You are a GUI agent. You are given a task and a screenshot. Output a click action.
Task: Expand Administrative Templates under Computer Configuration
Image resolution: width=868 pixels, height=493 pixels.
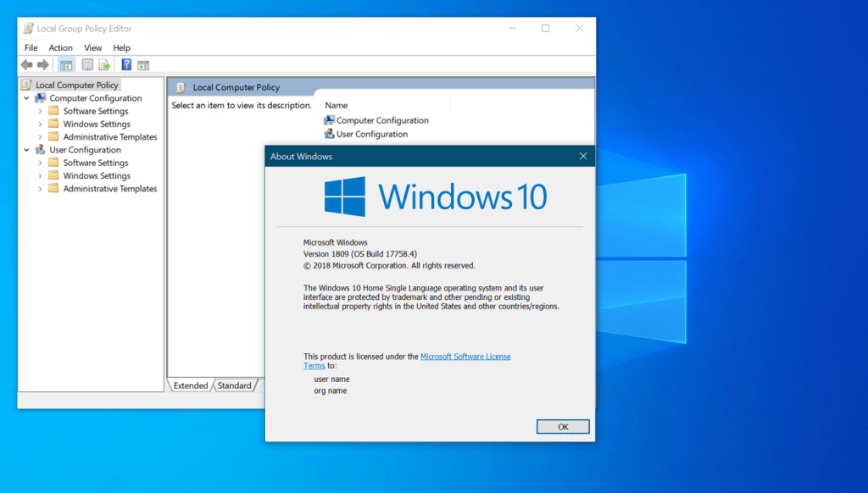tap(40, 136)
